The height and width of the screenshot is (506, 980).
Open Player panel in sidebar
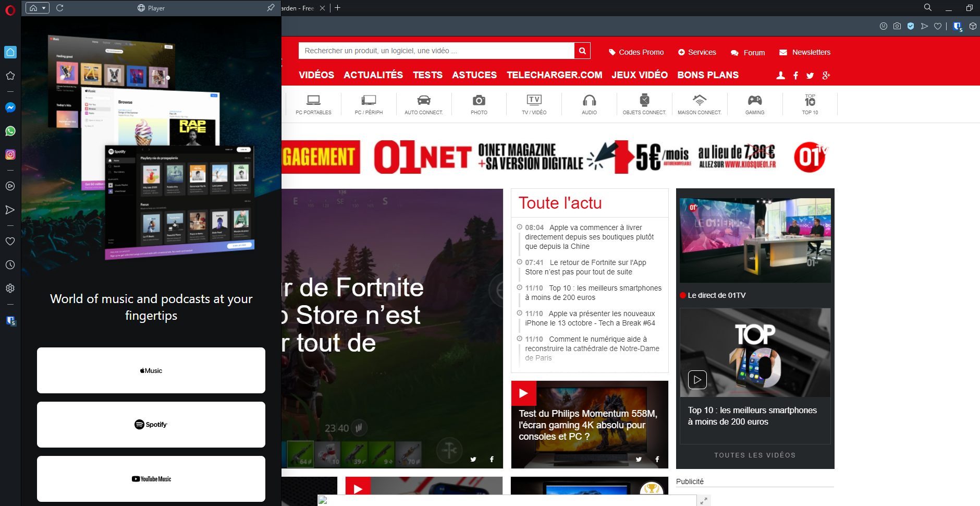pyautogui.click(x=10, y=186)
